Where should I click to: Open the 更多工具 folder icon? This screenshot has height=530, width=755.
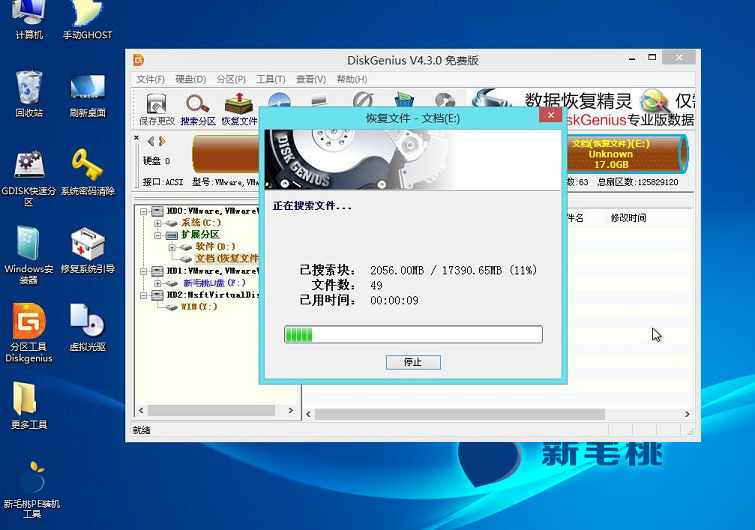pos(29,405)
